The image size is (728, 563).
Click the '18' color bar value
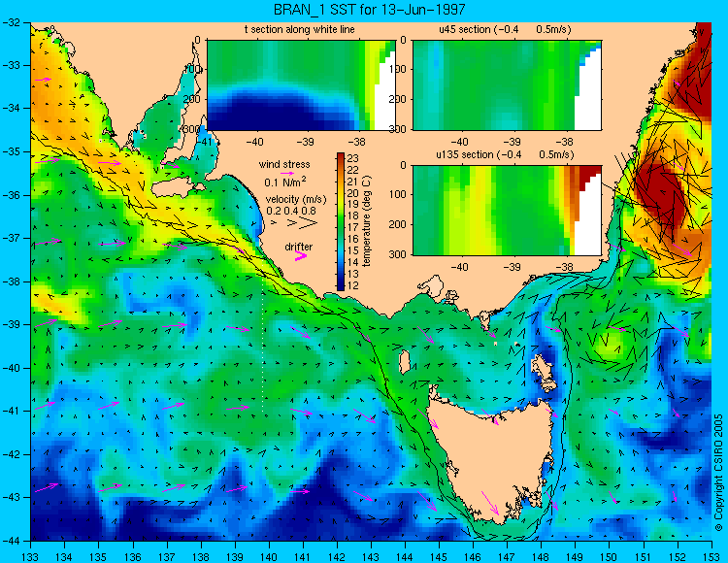tap(353, 215)
